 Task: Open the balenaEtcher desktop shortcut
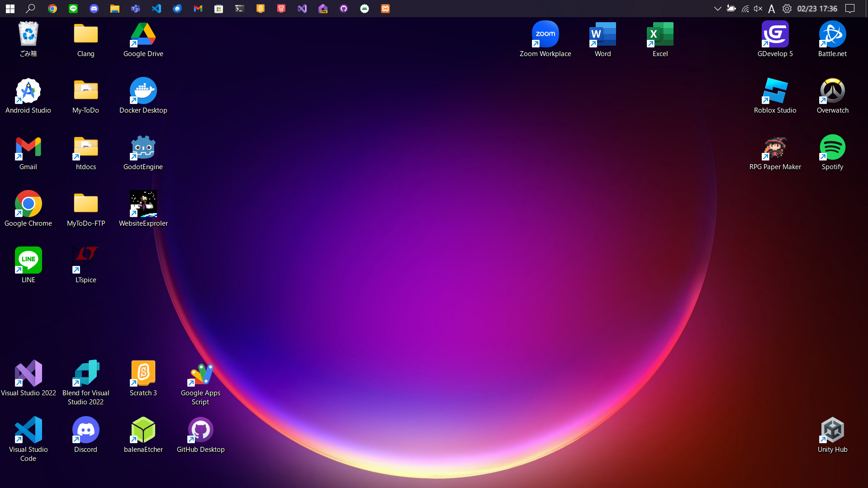(x=143, y=435)
